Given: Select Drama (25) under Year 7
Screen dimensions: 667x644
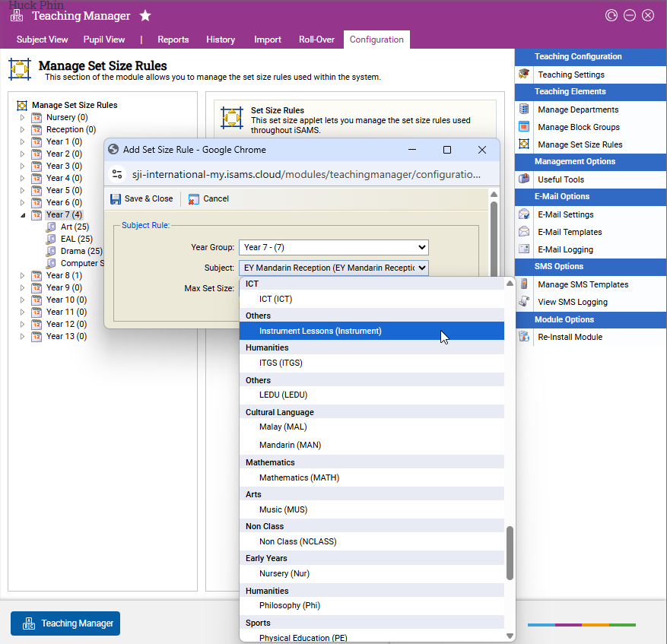Looking at the screenshot, I should point(81,251).
